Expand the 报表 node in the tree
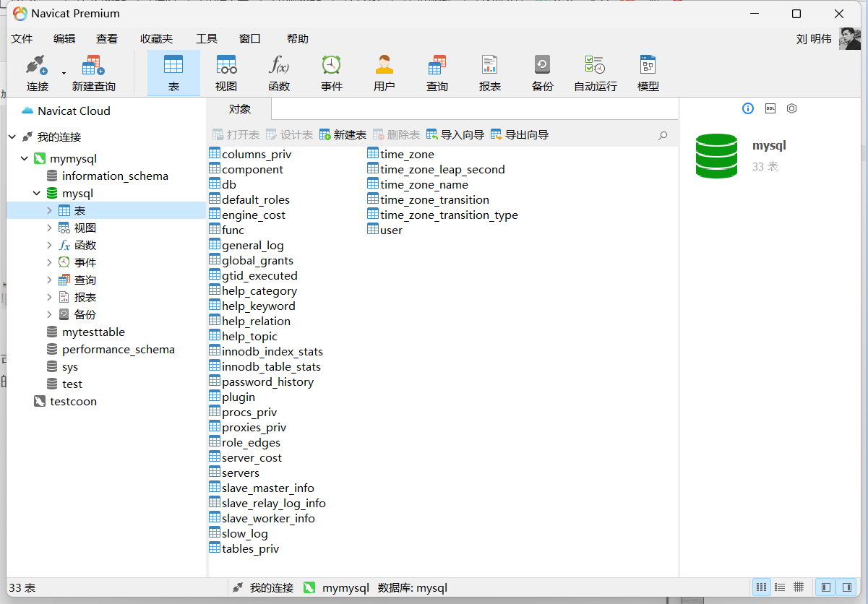Image resolution: width=868 pixels, height=604 pixels. tap(49, 297)
